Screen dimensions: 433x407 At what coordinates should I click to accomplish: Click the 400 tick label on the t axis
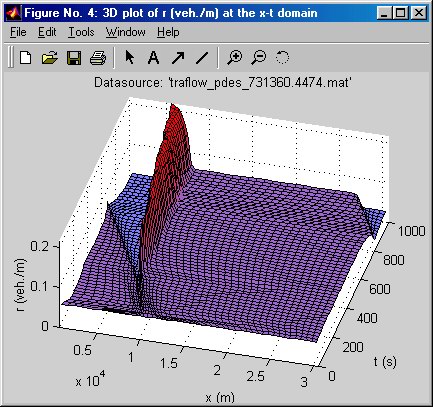(x=367, y=318)
